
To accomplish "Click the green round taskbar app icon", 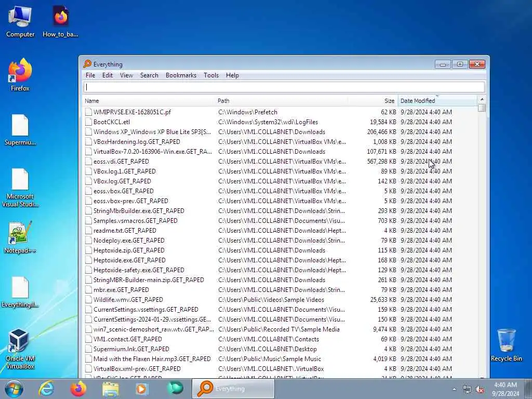I will point(175,388).
